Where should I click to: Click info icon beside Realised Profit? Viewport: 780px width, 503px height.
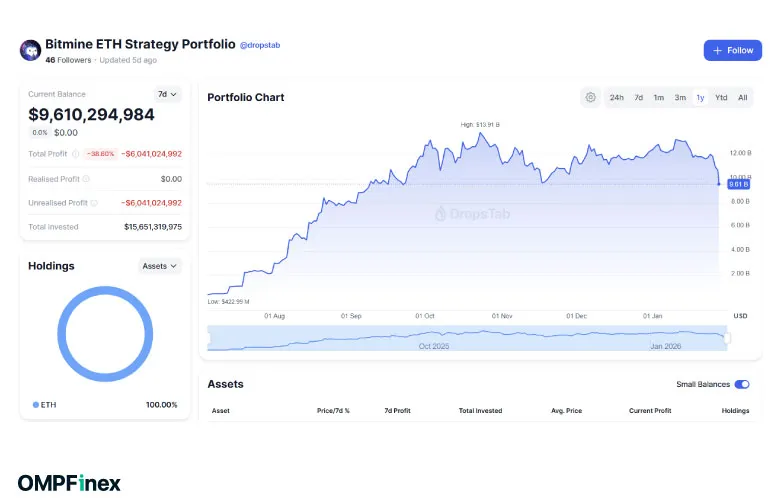(x=86, y=179)
